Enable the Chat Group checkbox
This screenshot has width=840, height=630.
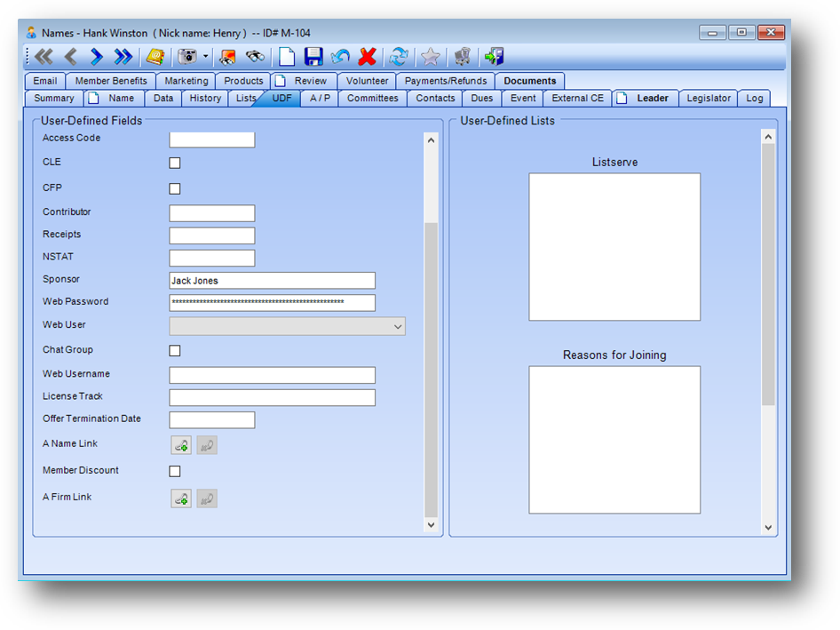[x=175, y=351]
